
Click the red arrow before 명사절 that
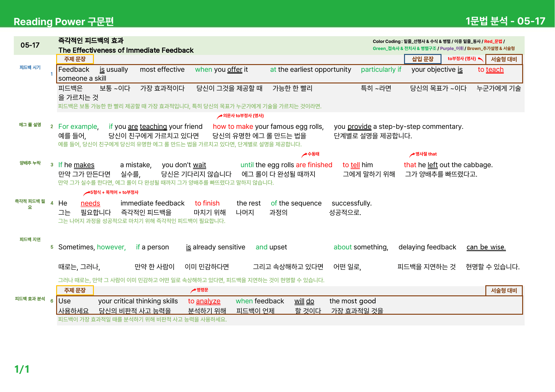click(x=412, y=155)
